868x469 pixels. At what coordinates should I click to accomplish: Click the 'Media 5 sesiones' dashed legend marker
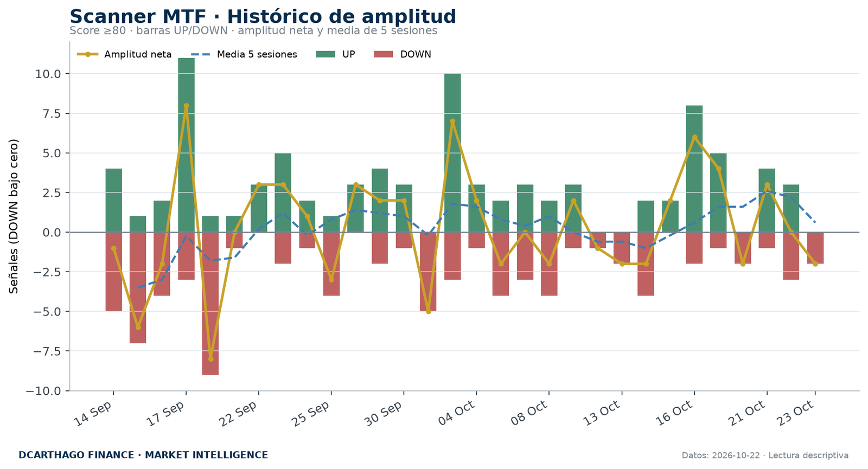pyautogui.click(x=200, y=54)
